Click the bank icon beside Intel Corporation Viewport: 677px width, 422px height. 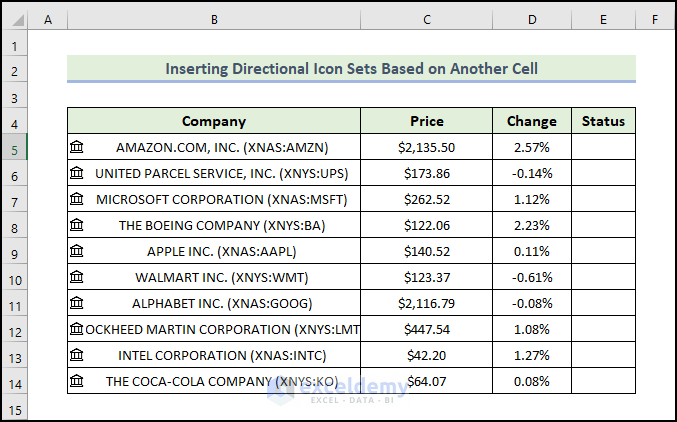pos(77,355)
